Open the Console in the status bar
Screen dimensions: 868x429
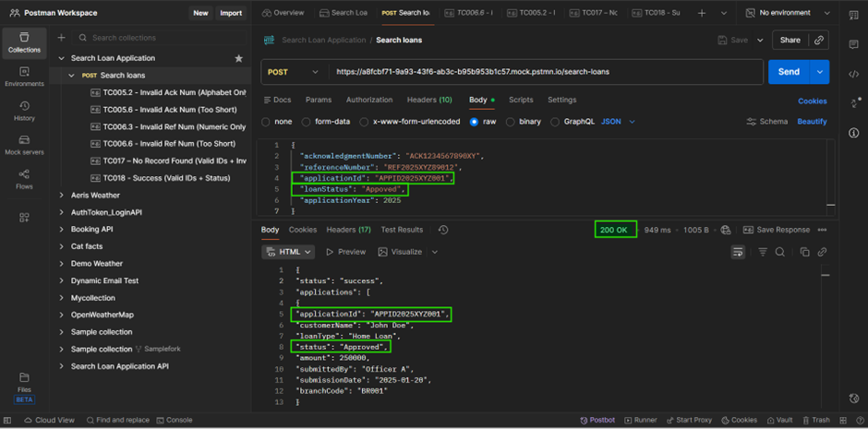point(175,420)
